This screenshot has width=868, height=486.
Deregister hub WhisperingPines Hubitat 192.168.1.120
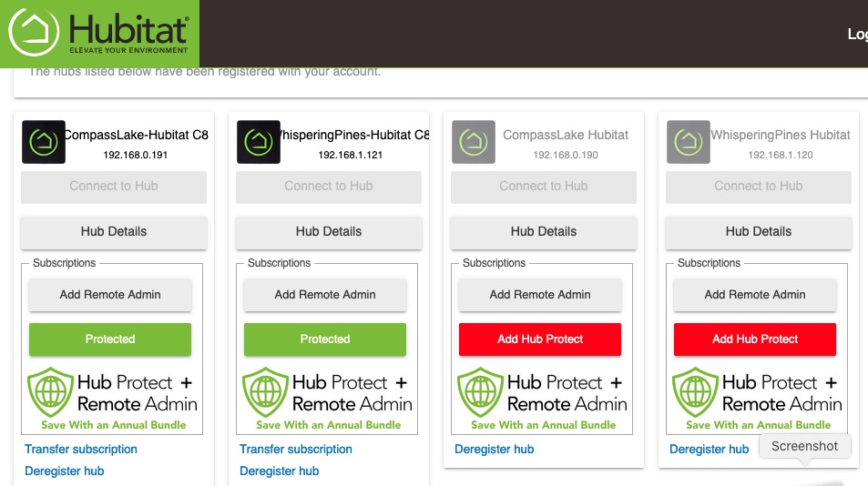(709, 449)
